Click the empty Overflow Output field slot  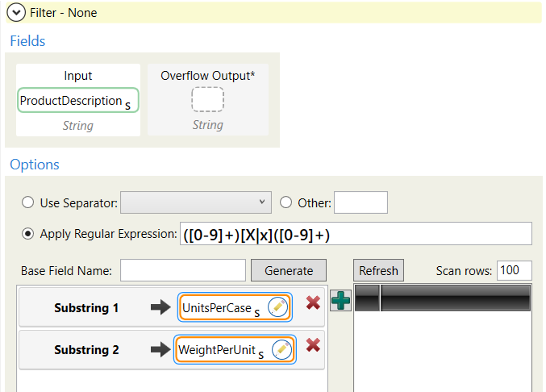pyautogui.click(x=207, y=99)
